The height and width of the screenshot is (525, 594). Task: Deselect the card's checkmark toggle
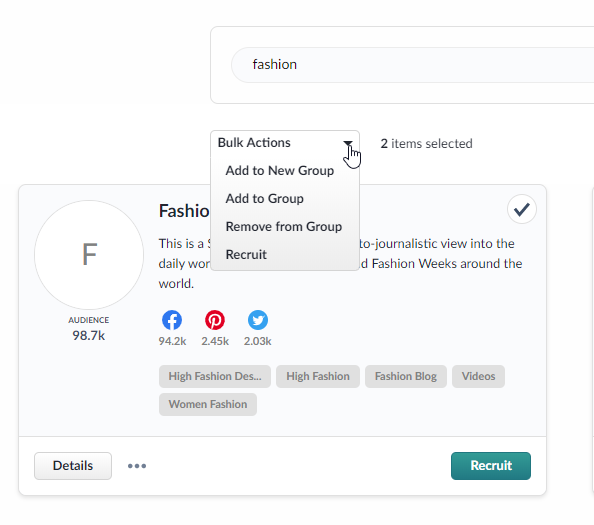point(522,209)
